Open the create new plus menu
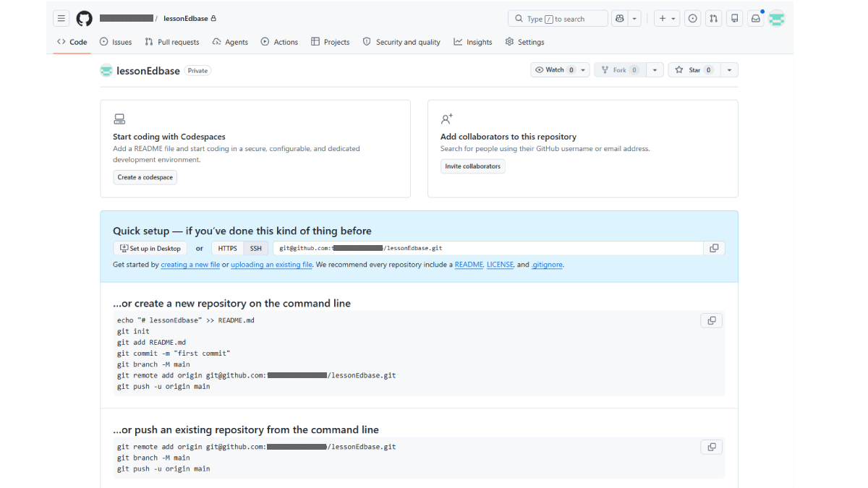This screenshot has width=868, height=488. coord(667,19)
